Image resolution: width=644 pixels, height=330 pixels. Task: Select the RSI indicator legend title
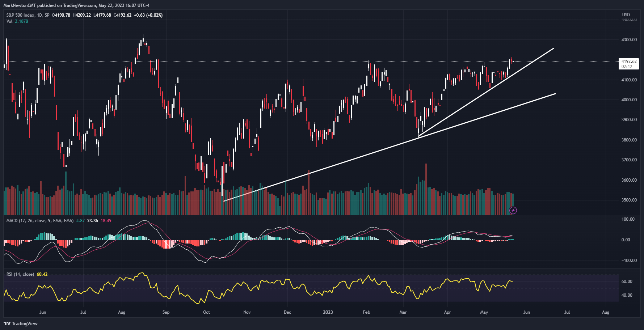(20, 274)
